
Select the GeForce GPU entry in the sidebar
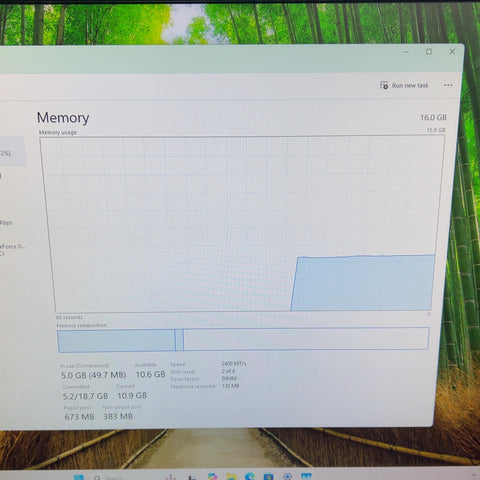(x=13, y=249)
